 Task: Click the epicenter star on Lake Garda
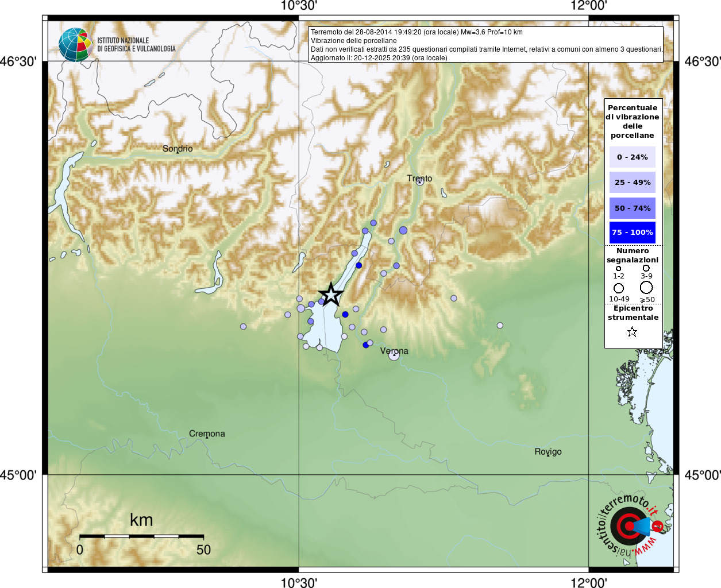pyautogui.click(x=331, y=295)
